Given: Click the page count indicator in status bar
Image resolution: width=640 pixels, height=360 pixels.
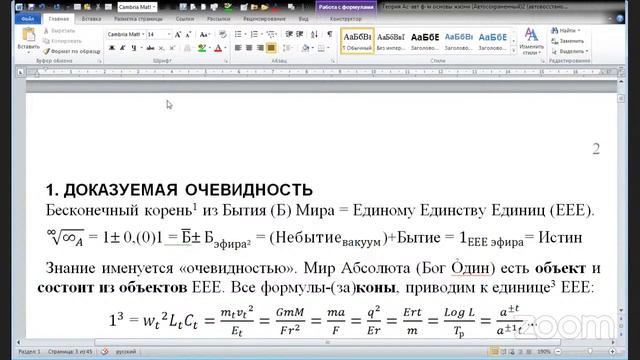Looking at the screenshot, I should (70, 351).
